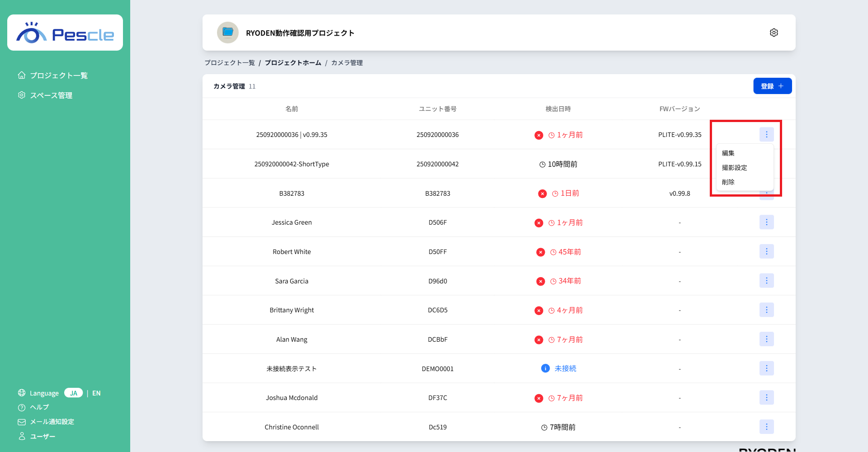
Task: Click the globe Language icon
Action: (22, 393)
